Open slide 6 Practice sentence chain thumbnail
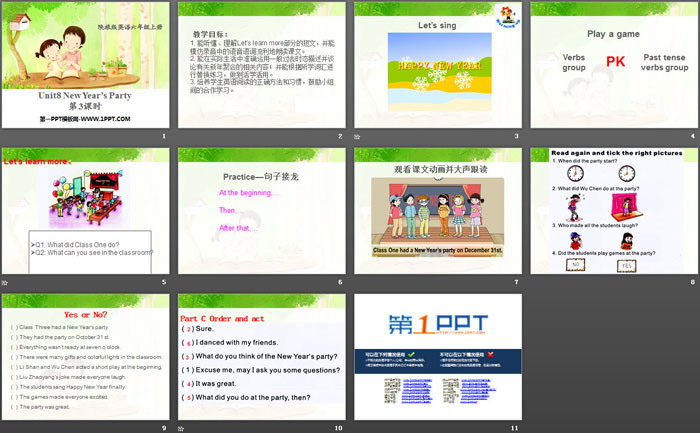This screenshot has width=700, height=433. [262, 211]
